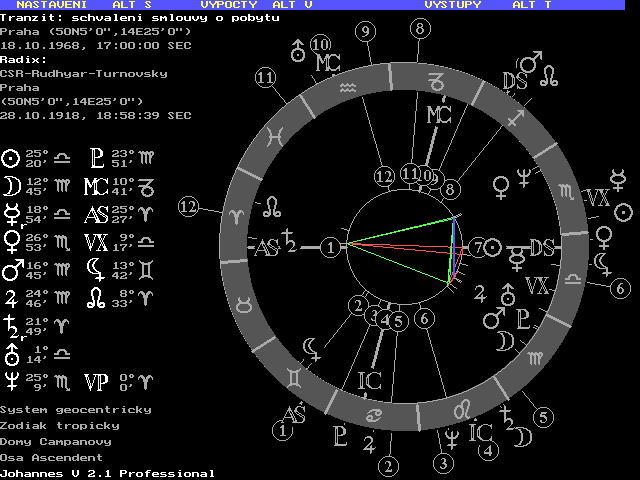Click the Sun glyph in the positions table

click(11, 157)
